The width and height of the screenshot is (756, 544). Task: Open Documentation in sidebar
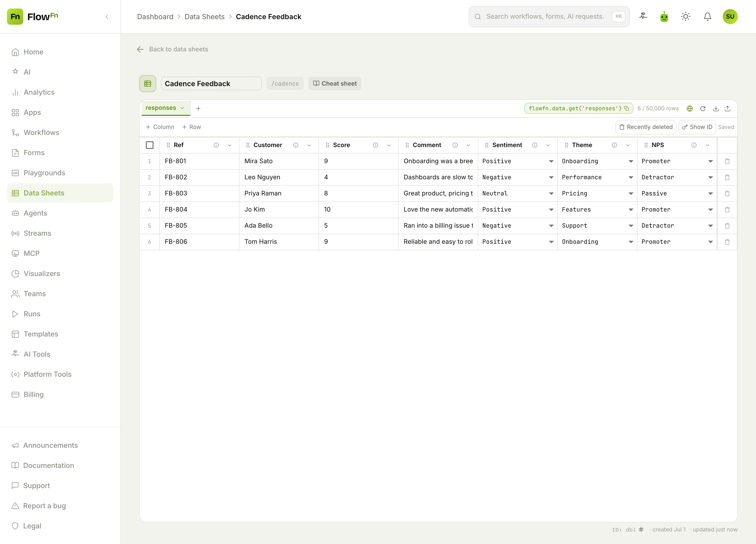(x=60, y=465)
